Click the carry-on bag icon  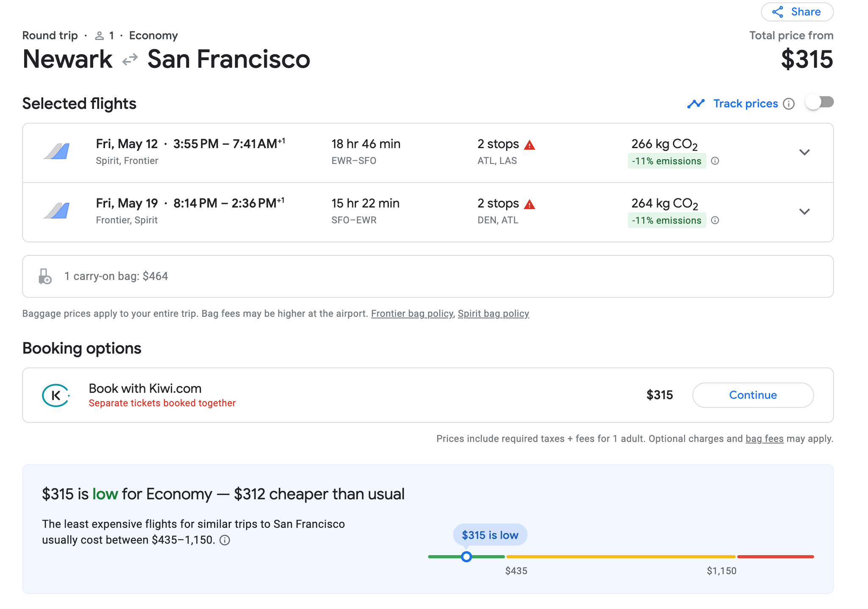point(45,276)
